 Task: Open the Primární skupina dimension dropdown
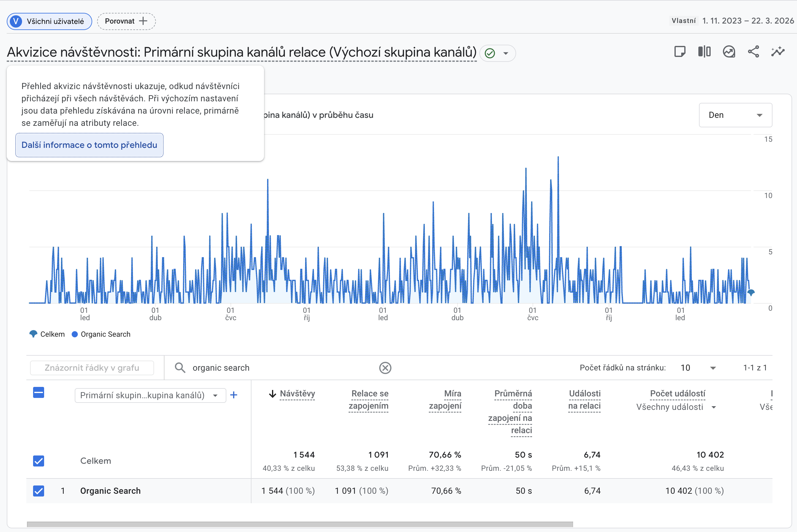coord(150,395)
